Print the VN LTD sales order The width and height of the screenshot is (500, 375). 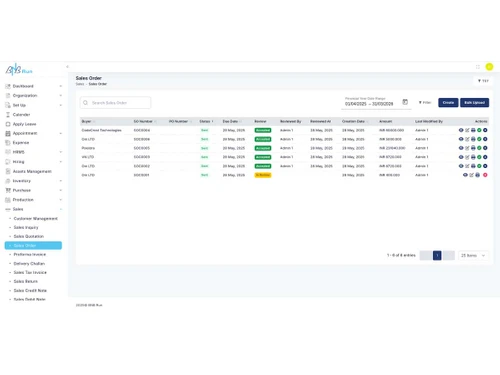click(x=473, y=157)
